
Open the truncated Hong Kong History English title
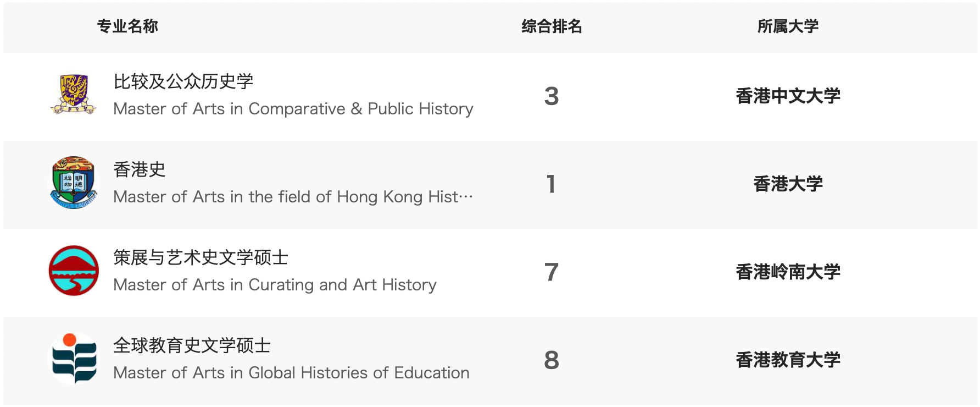click(x=293, y=197)
